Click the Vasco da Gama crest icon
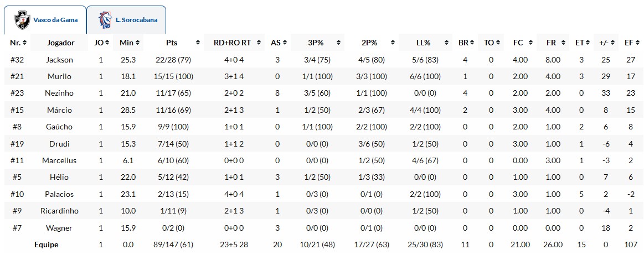 pyautogui.click(x=22, y=20)
